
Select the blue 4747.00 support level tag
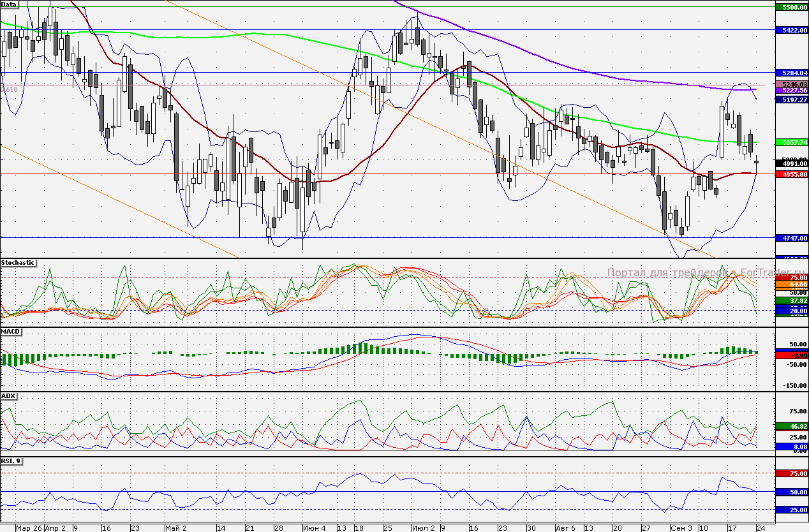791,238
